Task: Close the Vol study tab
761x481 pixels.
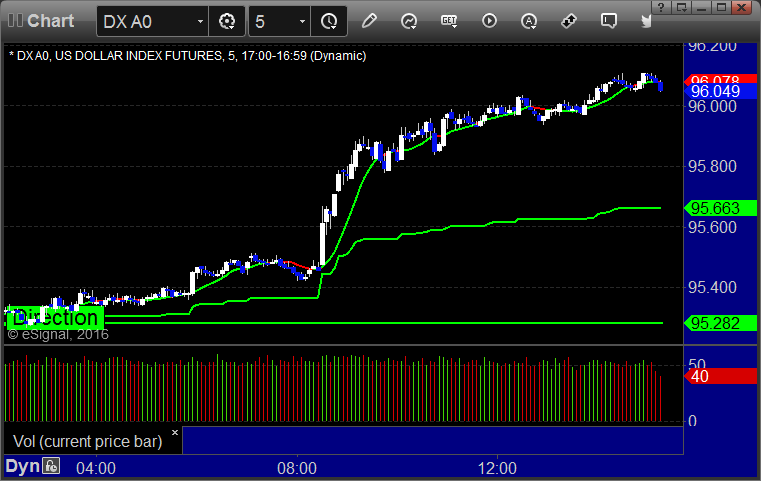Action: click(x=175, y=432)
